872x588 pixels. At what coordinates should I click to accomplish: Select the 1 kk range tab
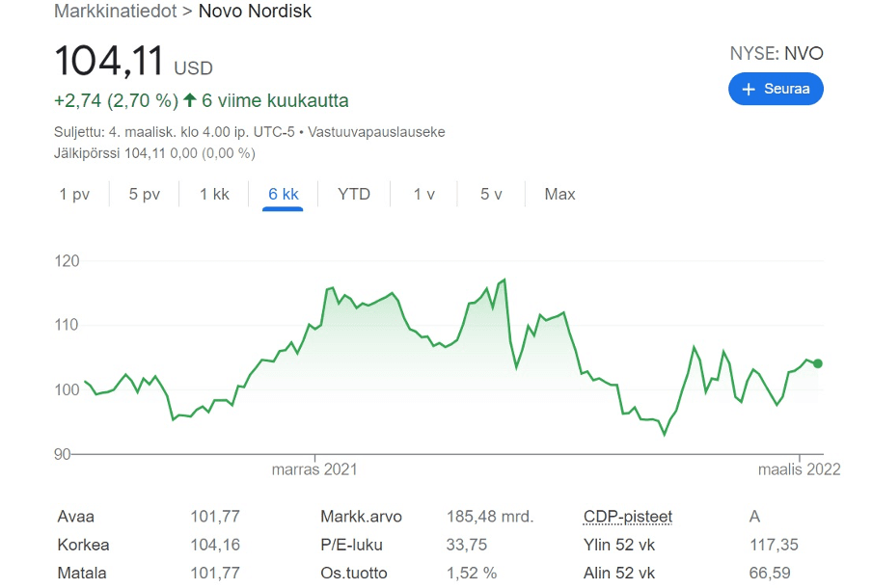coord(214,194)
